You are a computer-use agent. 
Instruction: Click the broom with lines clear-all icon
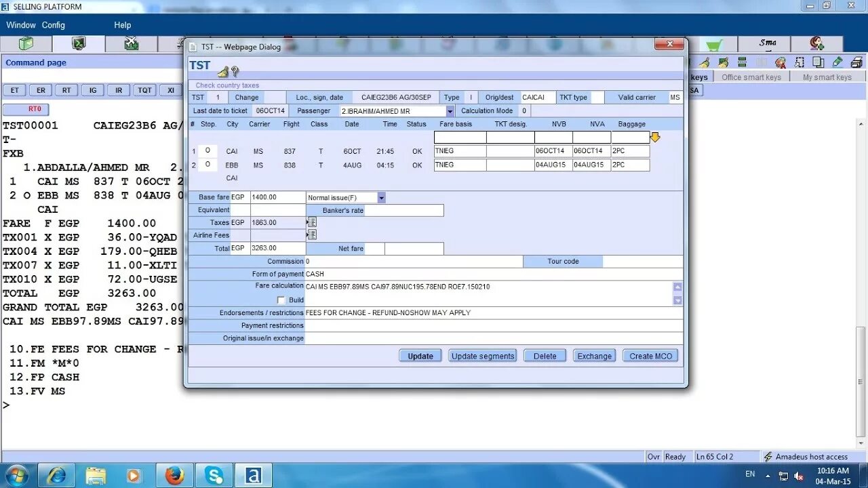point(724,62)
